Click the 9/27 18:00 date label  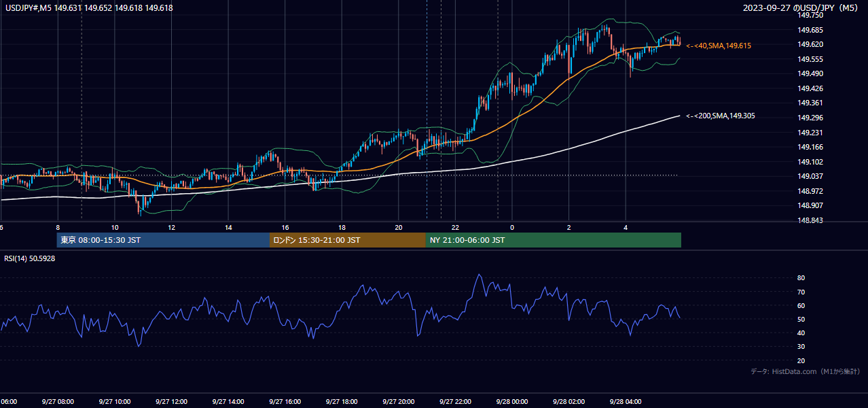(x=342, y=401)
